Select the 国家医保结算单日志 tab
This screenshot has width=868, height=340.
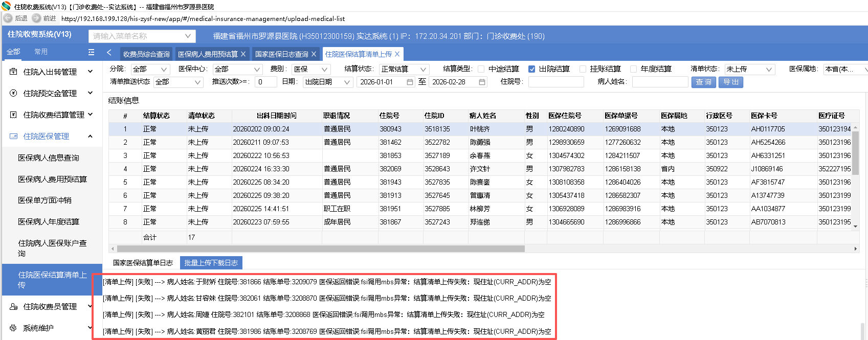click(x=143, y=263)
